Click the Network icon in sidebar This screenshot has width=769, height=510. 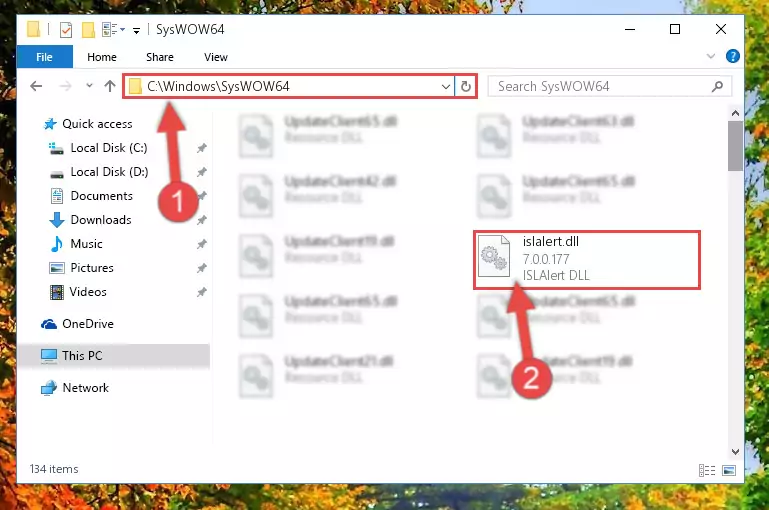(49, 388)
